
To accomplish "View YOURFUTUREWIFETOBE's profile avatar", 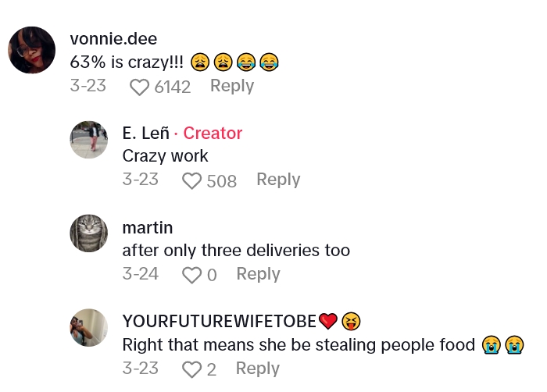I will [x=89, y=327].
